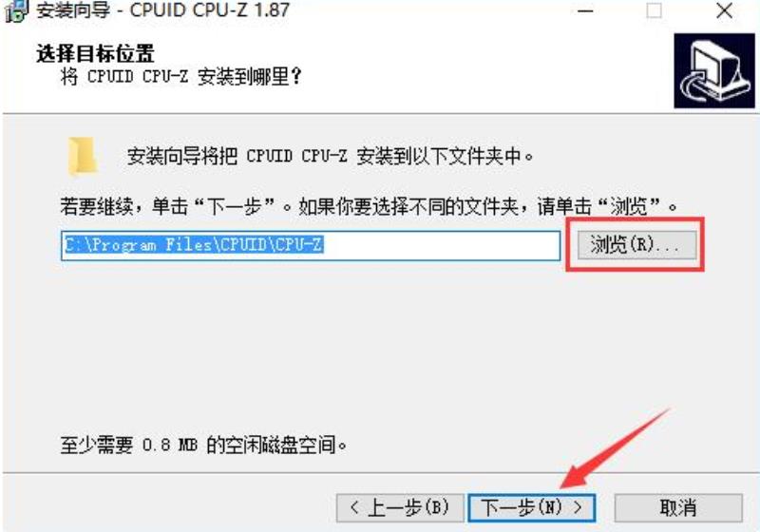The height and width of the screenshot is (532, 760).
Task: Click the 0.8 MB free disk space notice
Action: pos(203,445)
